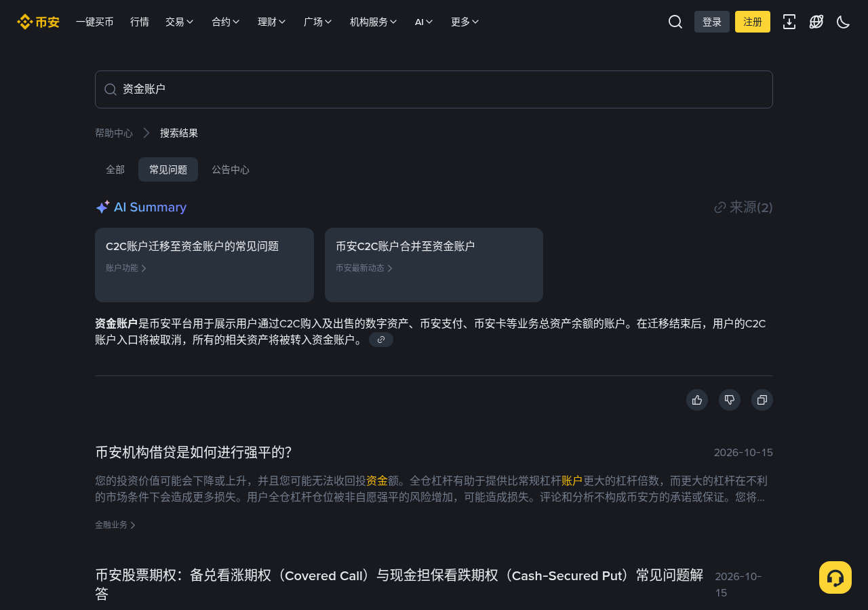Click the breadcrumb arrow after 帮助中心
This screenshot has width=868, height=610.
[x=146, y=133]
